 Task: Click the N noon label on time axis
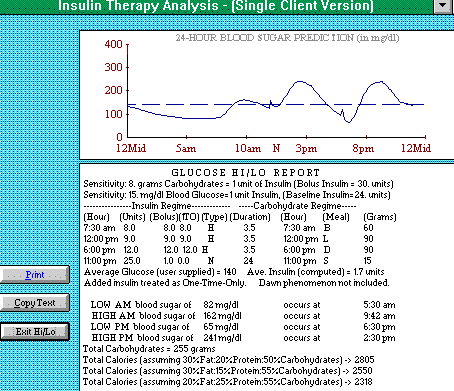[276, 148]
